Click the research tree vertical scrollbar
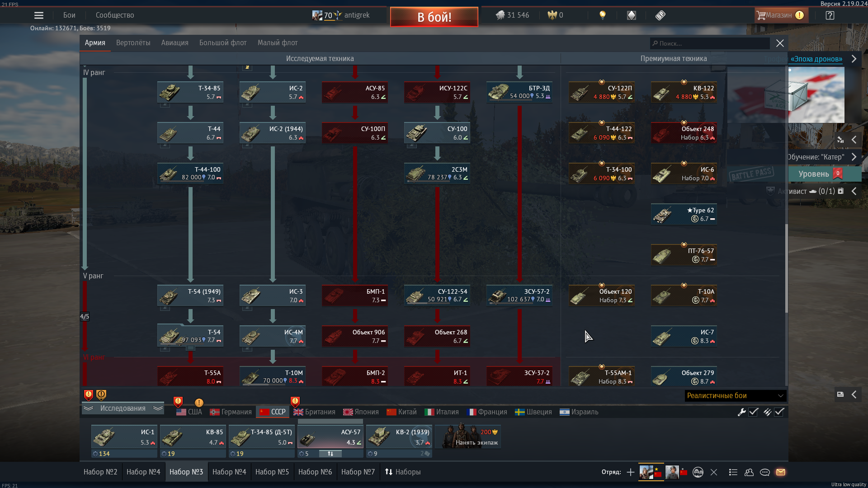This screenshot has width=868, height=488. [786, 268]
